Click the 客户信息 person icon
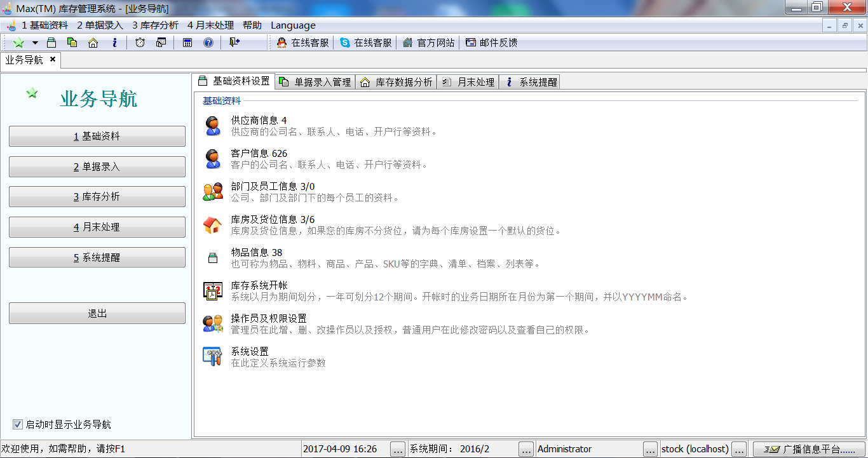The height and width of the screenshot is (458, 868). click(212, 159)
